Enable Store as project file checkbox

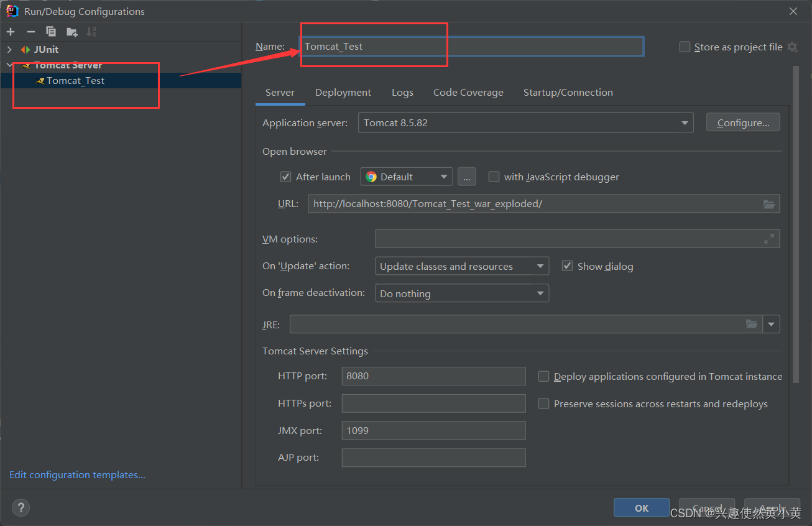pos(685,47)
